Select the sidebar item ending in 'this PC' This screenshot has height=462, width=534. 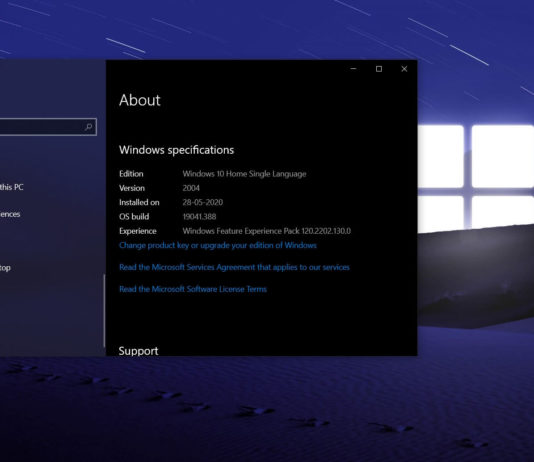[12, 187]
